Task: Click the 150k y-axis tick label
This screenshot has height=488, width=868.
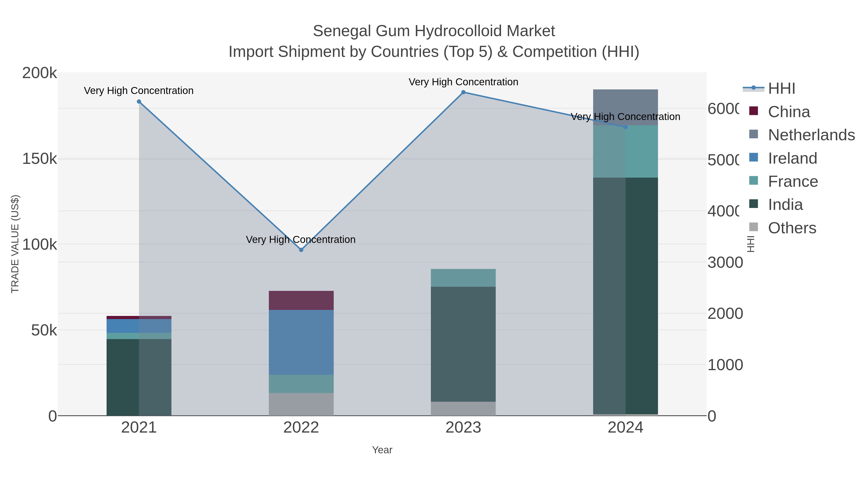Action: [x=40, y=159]
